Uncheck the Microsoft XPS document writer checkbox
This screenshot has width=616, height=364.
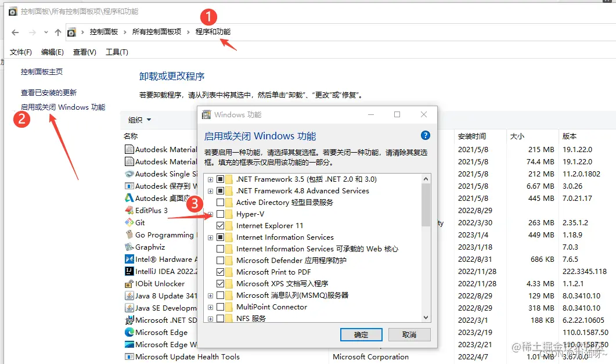(221, 283)
